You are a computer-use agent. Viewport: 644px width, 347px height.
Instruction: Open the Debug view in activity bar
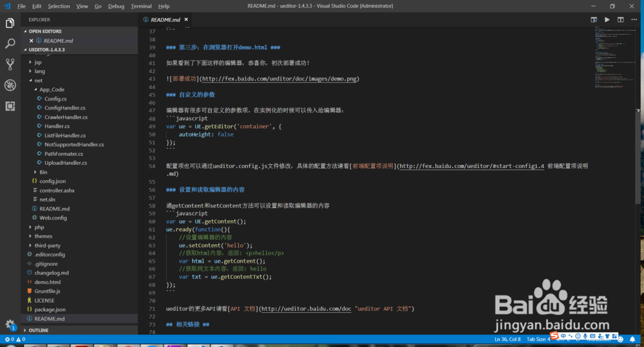click(10, 85)
